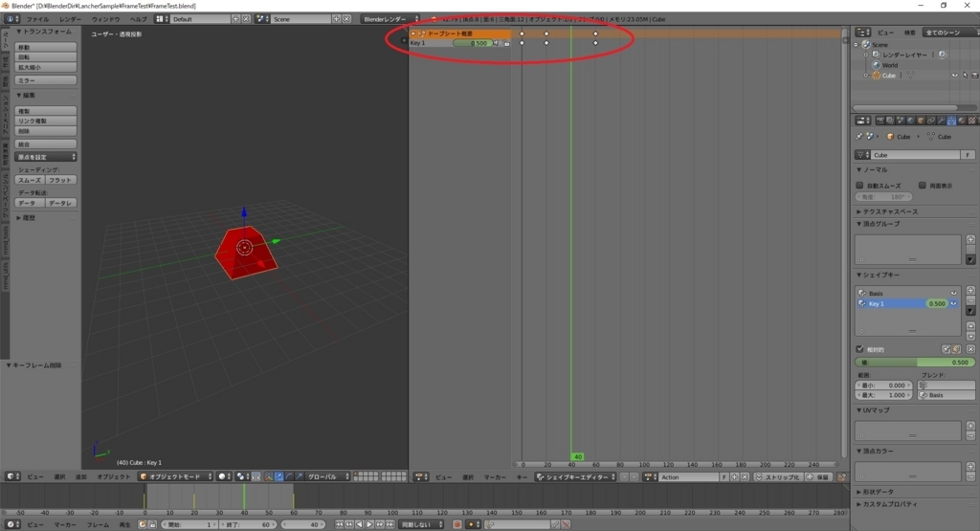Click the timeline 終了 frame field
The height and width of the screenshot is (531, 980).
click(x=248, y=524)
